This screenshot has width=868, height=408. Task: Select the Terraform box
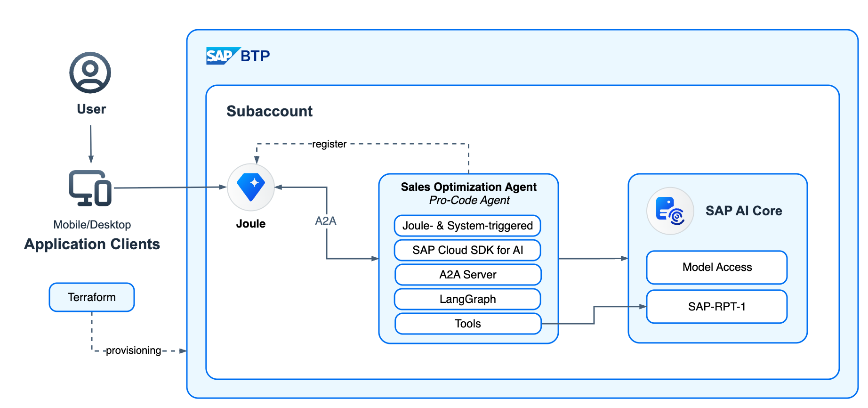pos(92,297)
